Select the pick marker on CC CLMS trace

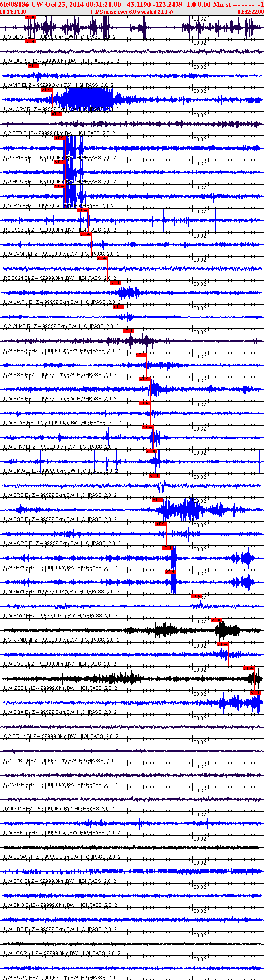118,307
